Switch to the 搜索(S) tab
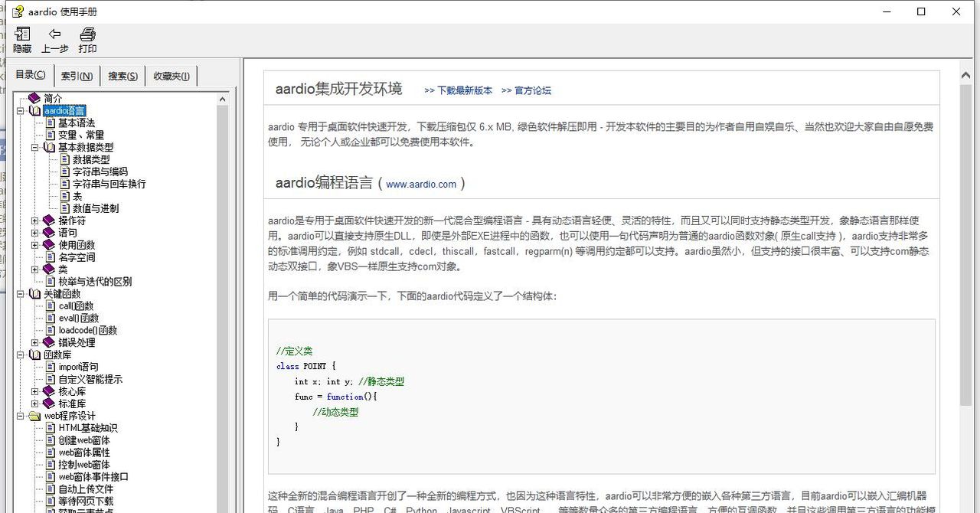 pyautogui.click(x=121, y=76)
